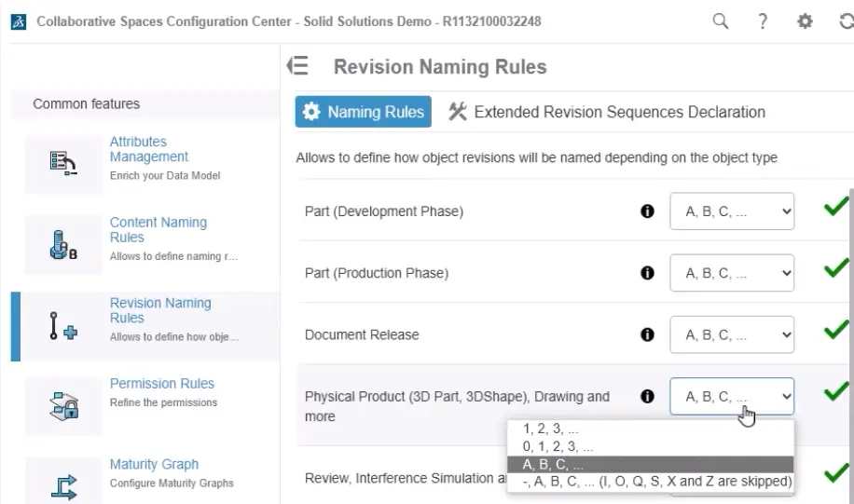Click green checkmark for Part (Development Phase)
854x504 pixels.
pyautogui.click(x=836, y=206)
